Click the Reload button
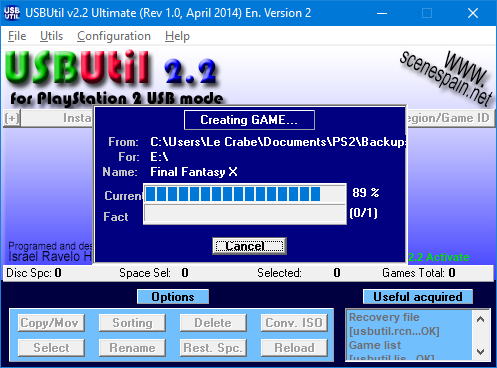Screen dimensions: 497x368 pos(294,348)
